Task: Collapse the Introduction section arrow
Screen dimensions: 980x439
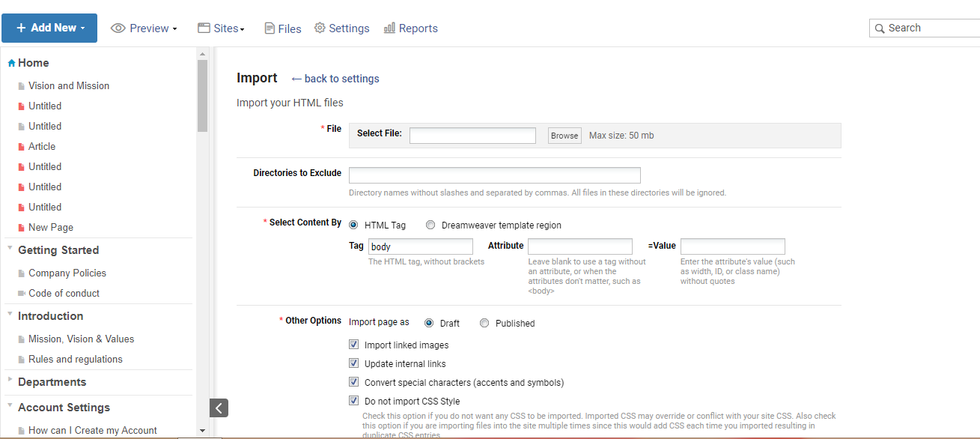Action: click(10, 313)
